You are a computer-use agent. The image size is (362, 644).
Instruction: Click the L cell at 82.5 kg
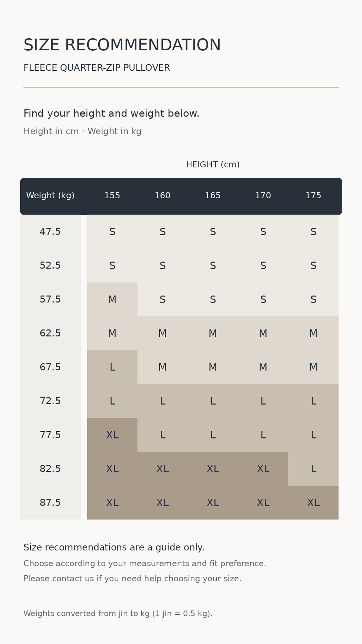point(313,469)
